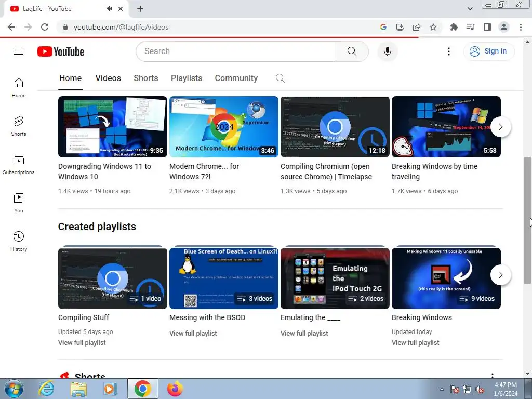Viewport: 532px width, 399px height.
Task: Open File Explorer from the taskbar
Action: (x=78, y=389)
